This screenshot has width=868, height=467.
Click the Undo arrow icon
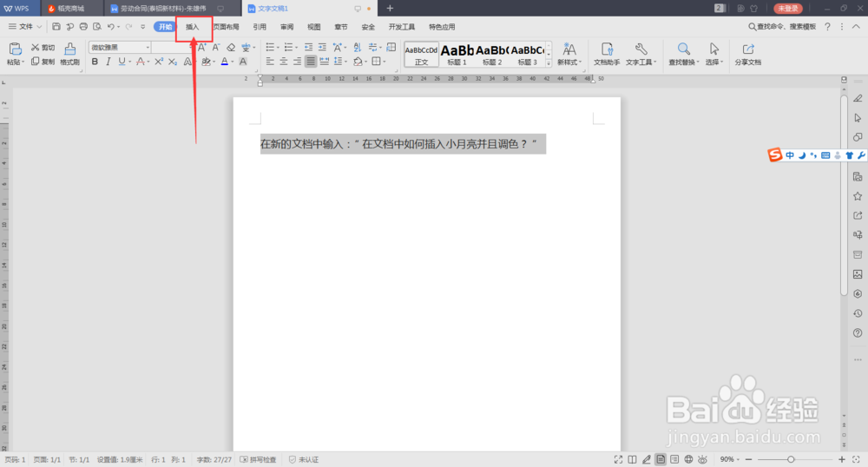tap(111, 27)
